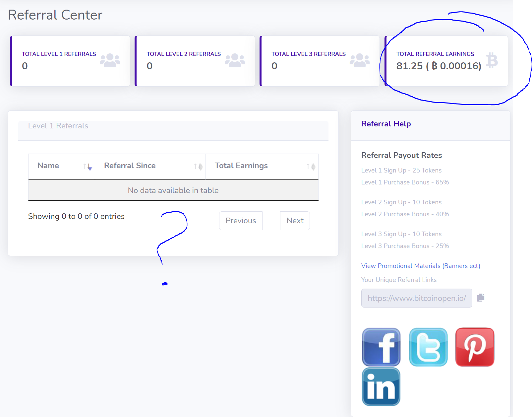This screenshot has width=532, height=417.
Task: Click 'Level 2 Purchase Bonus - 40%' text
Action: pyautogui.click(x=405, y=214)
